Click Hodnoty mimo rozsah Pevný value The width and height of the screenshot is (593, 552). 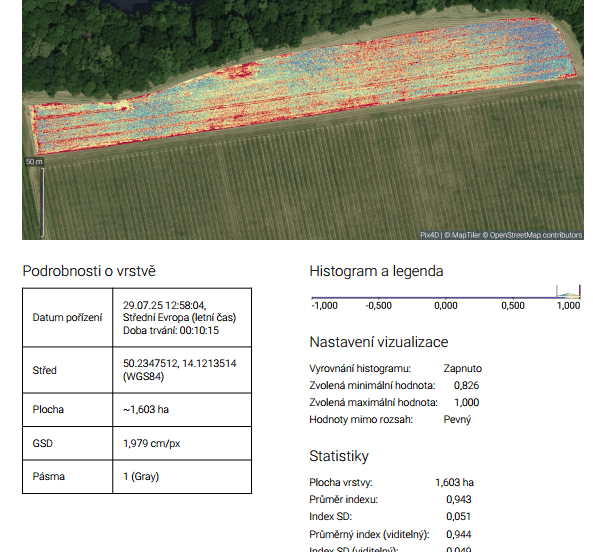[x=457, y=419]
